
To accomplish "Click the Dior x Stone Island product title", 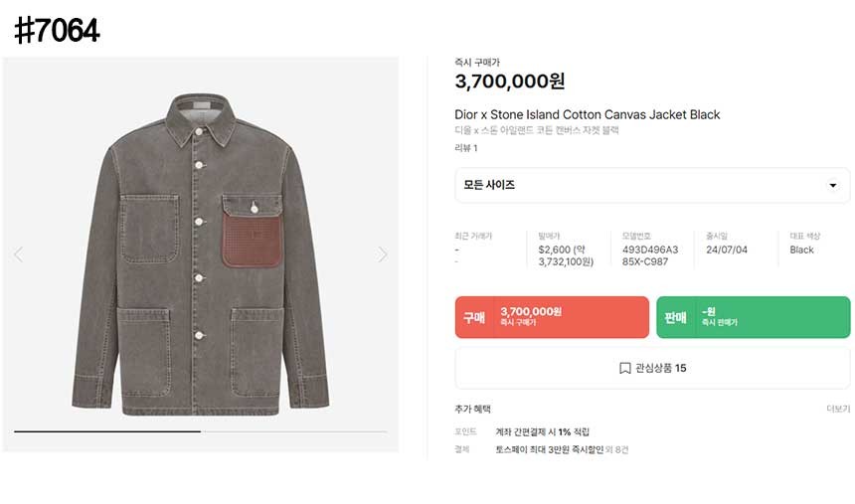I will (587, 114).
